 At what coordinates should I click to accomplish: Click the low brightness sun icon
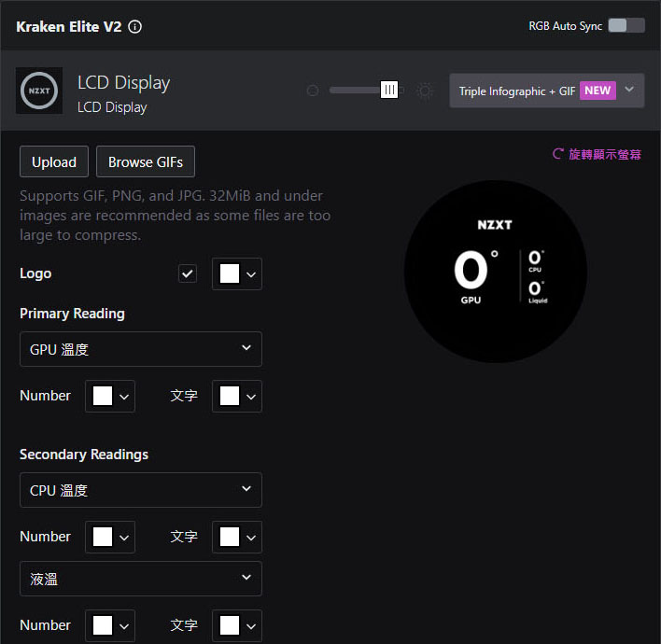[313, 91]
